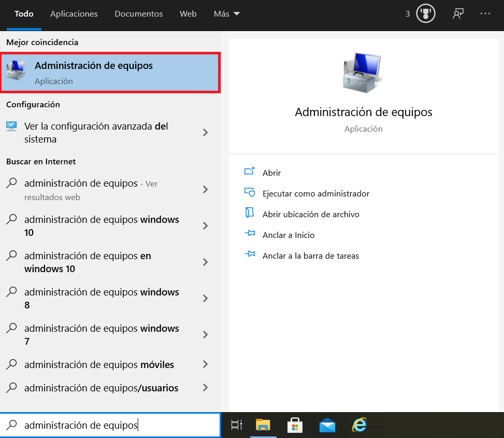Expand the Más dropdown menu
The width and height of the screenshot is (504, 438).
226,14
